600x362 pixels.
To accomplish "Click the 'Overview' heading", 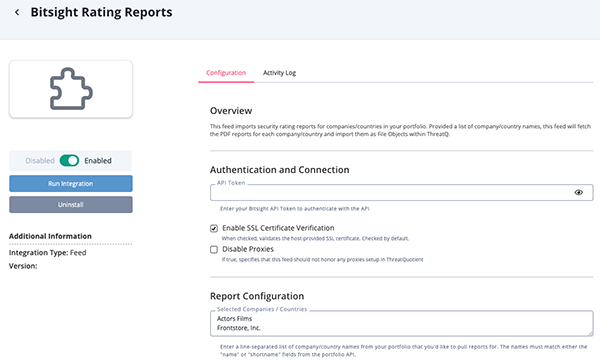I will pyautogui.click(x=231, y=111).
